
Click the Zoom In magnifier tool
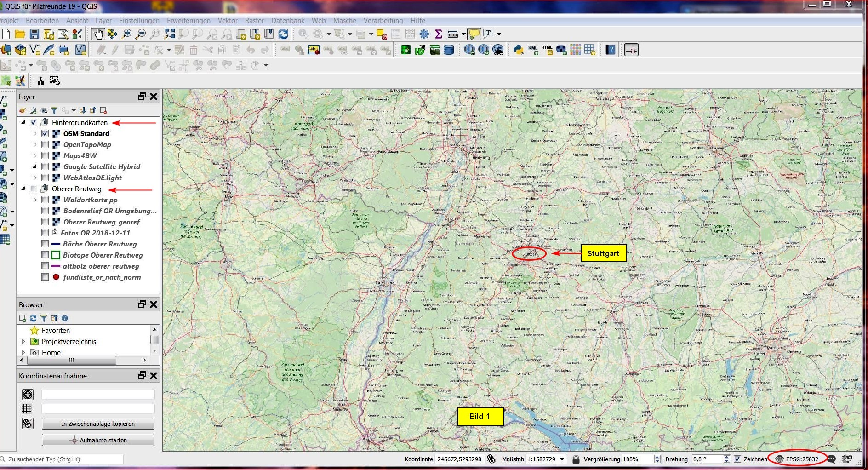[126, 34]
